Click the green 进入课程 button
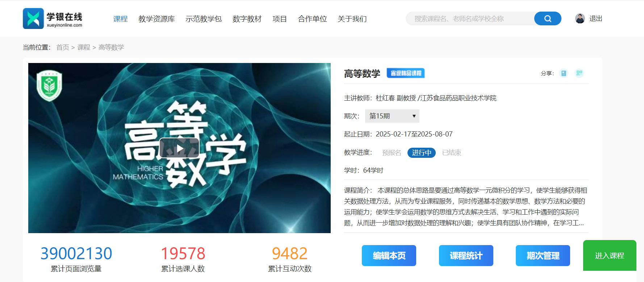644x282 pixels. tap(610, 256)
